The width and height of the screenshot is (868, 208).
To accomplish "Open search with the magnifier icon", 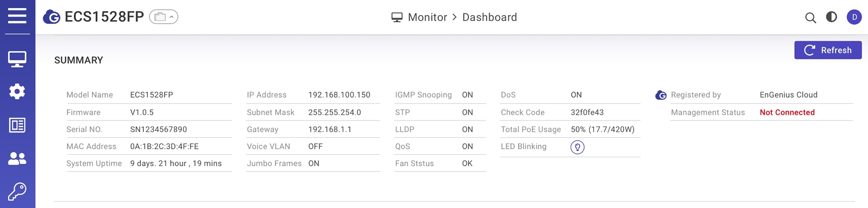I will coord(810,18).
